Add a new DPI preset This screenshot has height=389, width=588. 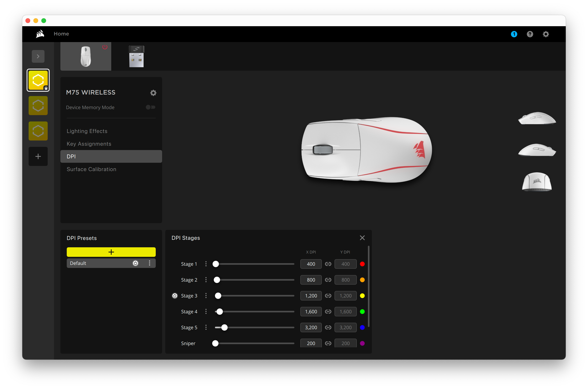point(111,252)
